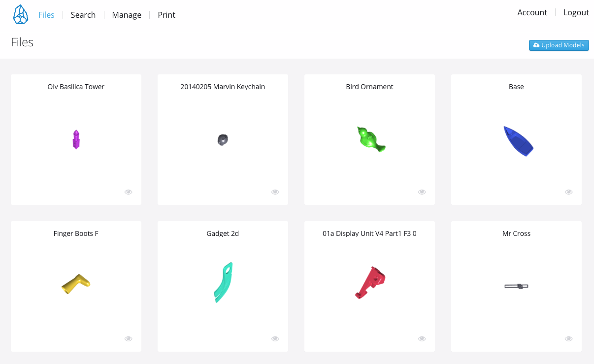Open the Account link
This screenshot has height=364, width=594.
pyautogui.click(x=532, y=12)
